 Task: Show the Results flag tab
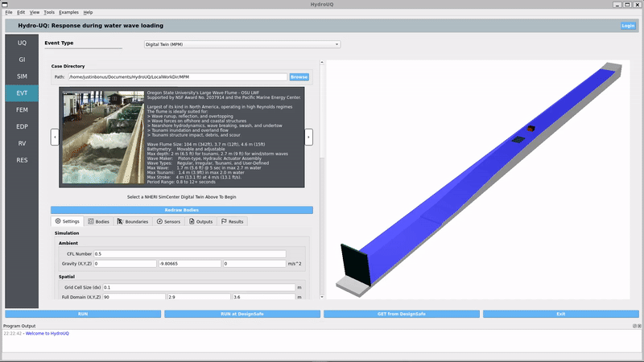233,221
